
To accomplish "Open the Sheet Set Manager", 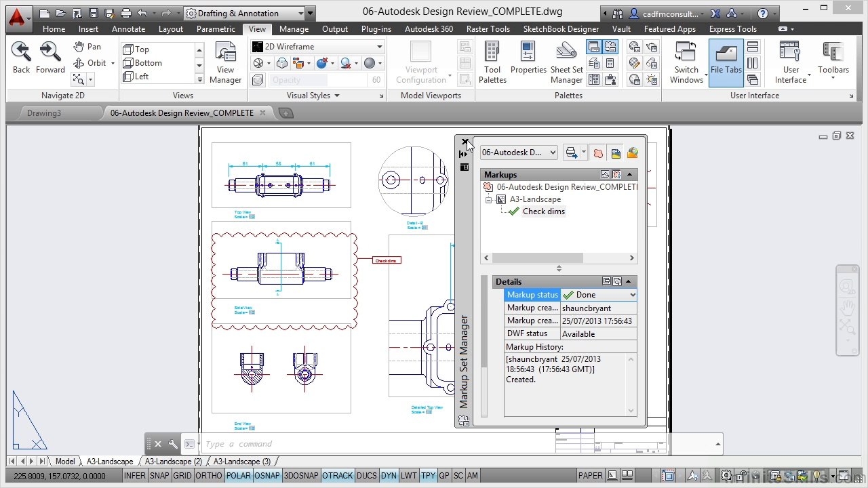I will (566, 62).
